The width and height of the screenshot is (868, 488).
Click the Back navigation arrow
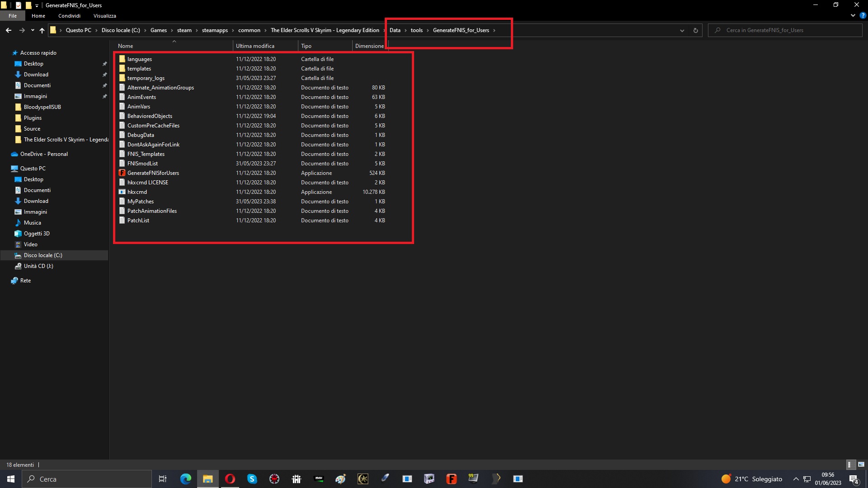pyautogui.click(x=9, y=30)
